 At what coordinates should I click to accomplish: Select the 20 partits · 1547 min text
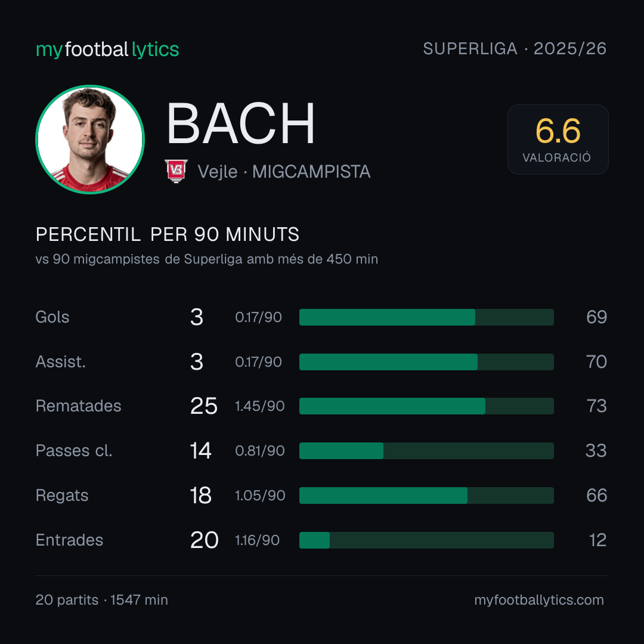(101, 600)
